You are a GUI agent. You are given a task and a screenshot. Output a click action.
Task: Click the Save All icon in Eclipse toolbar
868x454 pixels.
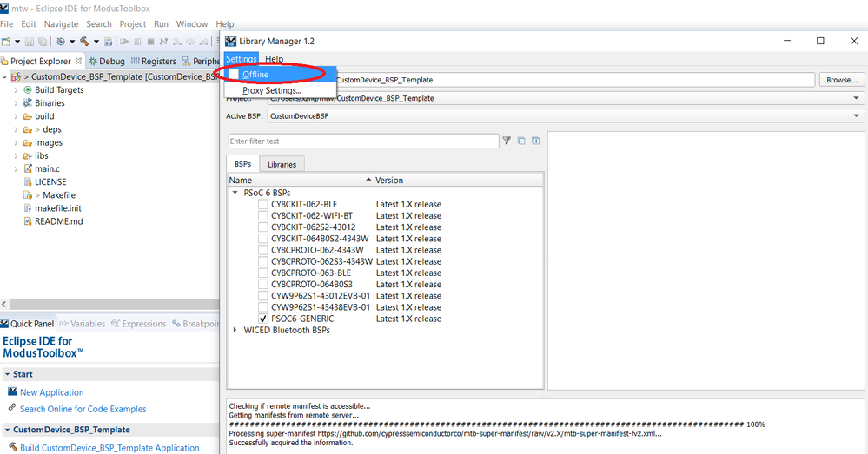click(43, 42)
